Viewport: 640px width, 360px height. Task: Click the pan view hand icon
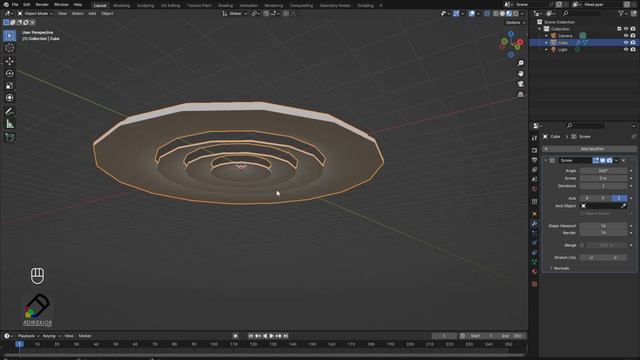[520, 73]
